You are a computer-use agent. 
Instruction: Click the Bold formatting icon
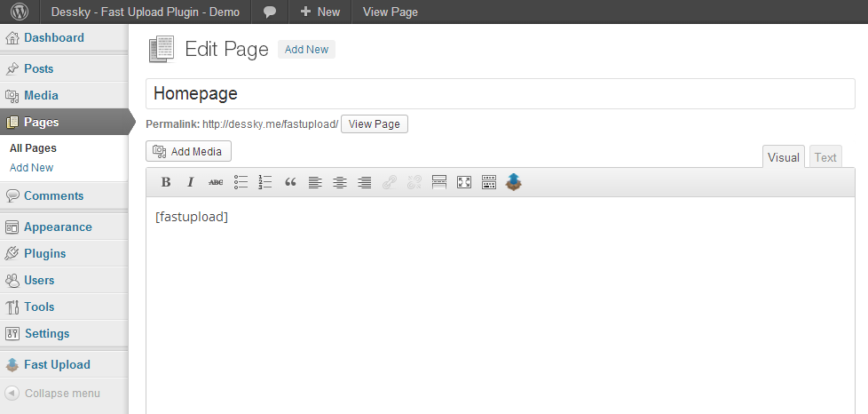[166, 182]
